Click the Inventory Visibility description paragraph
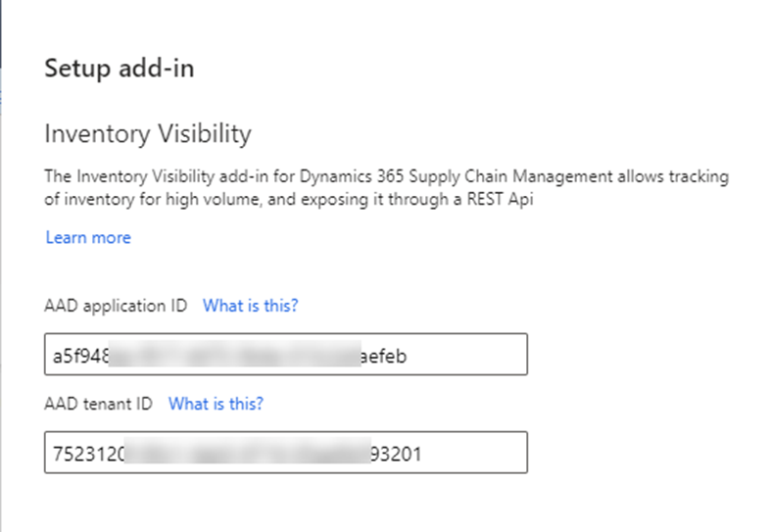Screen dimensions: 770x532 pyautogui.click(x=387, y=188)
